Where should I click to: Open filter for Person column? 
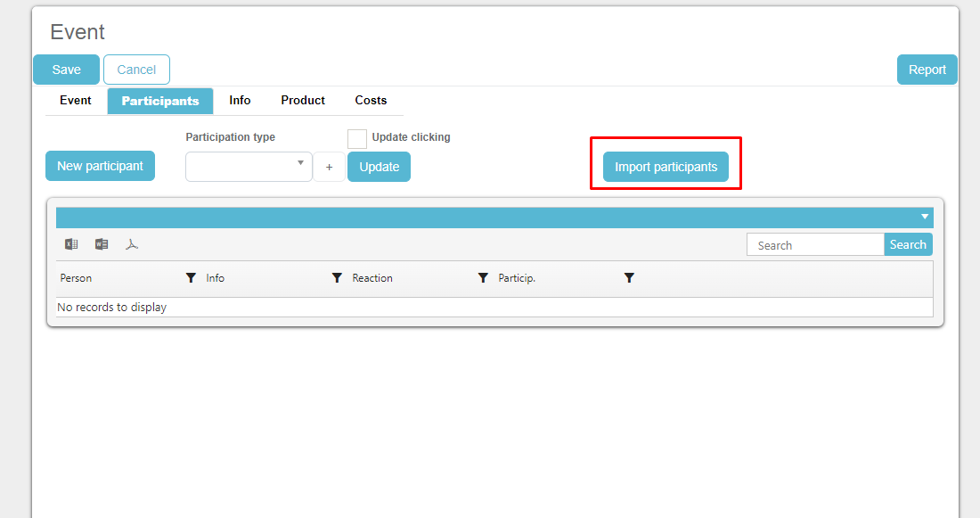[191, 278]
